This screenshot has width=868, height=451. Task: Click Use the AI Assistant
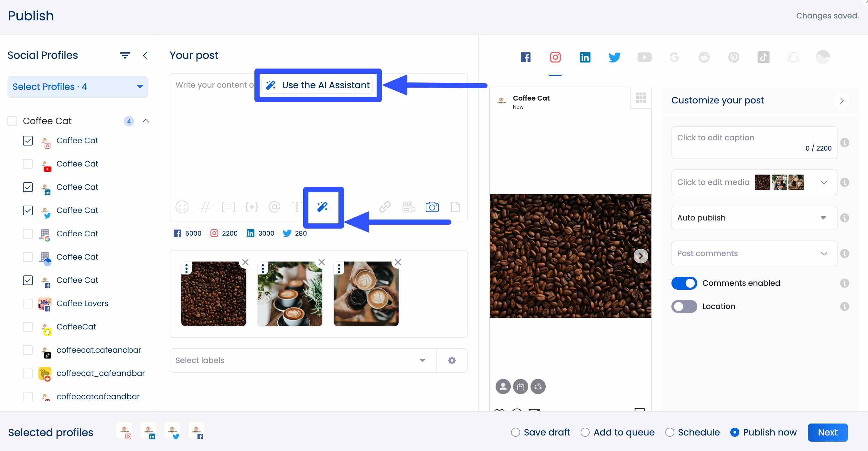coord(318,85)
